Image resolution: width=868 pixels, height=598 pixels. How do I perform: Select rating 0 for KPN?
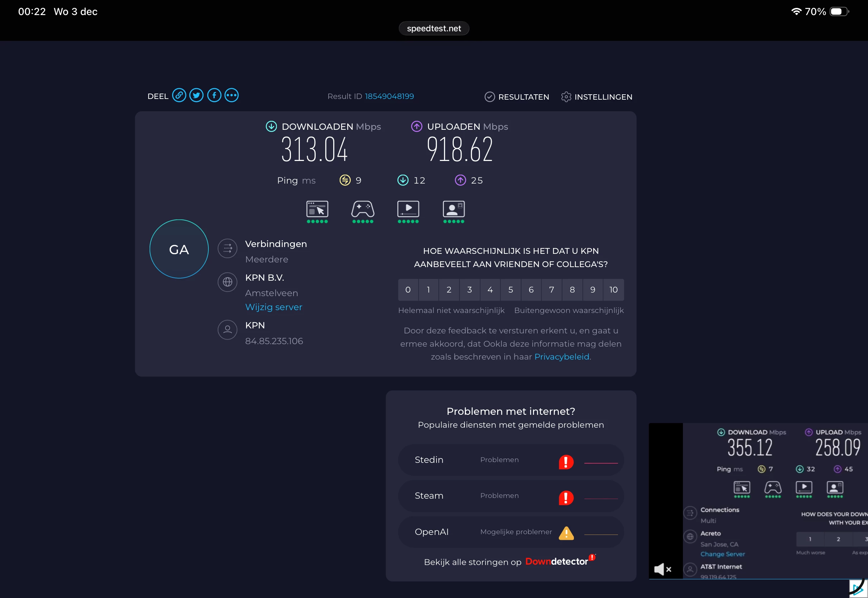click(x=408, y=290)
